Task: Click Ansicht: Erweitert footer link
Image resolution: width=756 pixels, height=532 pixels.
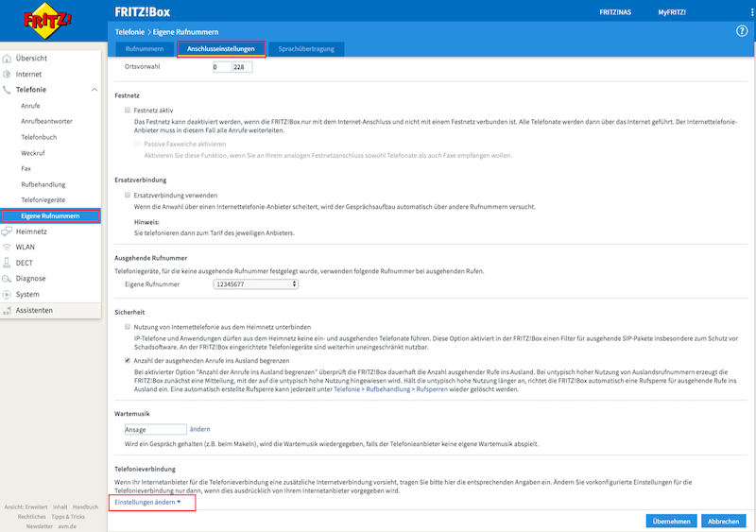Action: [26, 506]
